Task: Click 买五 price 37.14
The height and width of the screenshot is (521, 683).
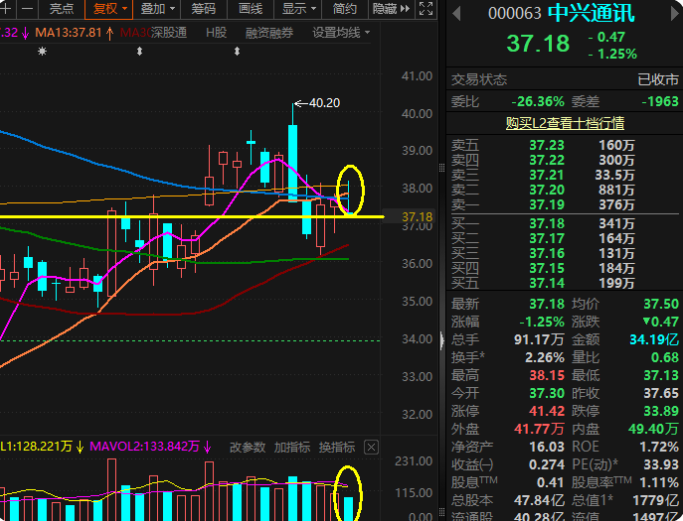Action: (x=547, y=283)
